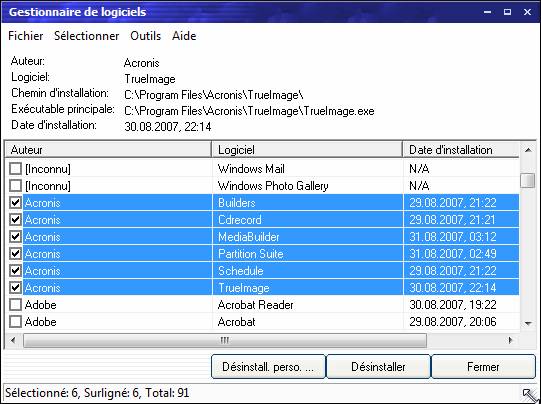
Task: Click the Désinstaller button
Action: point(378,367)
